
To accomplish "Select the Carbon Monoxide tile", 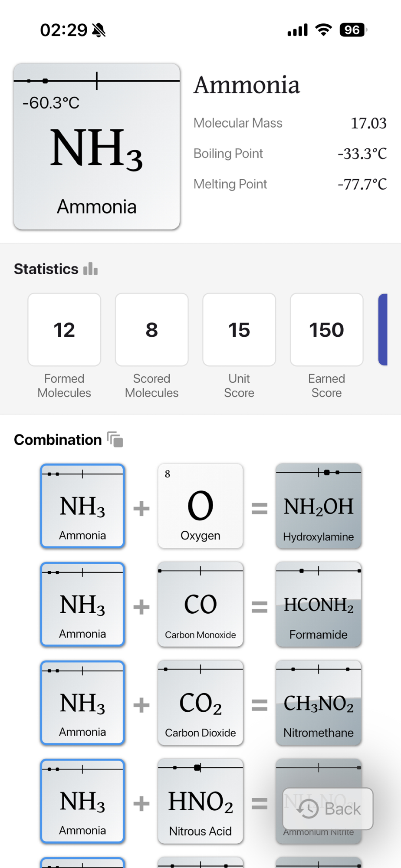I will 200,605.
